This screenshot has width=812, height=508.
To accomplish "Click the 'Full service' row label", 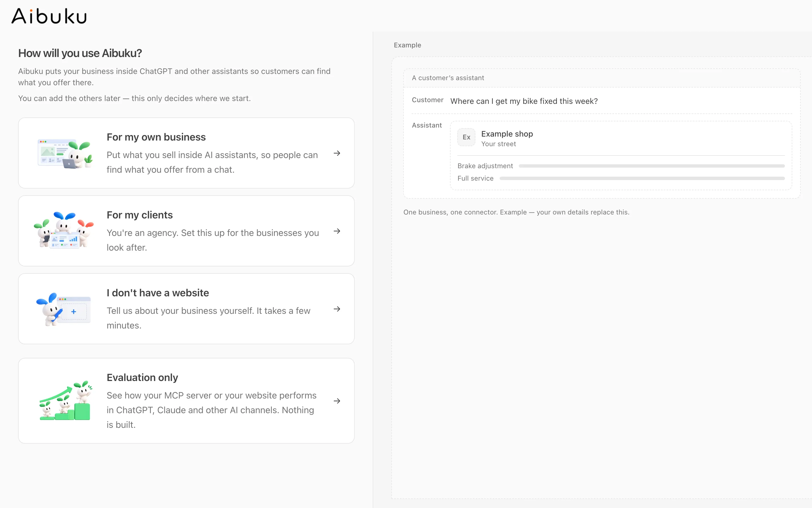I will [x=475, y=178].
